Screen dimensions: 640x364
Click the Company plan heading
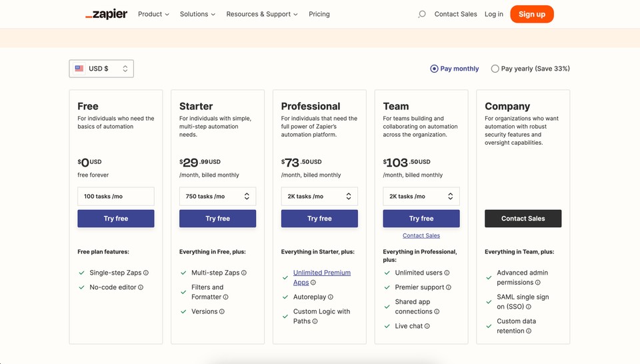(507, 107)
